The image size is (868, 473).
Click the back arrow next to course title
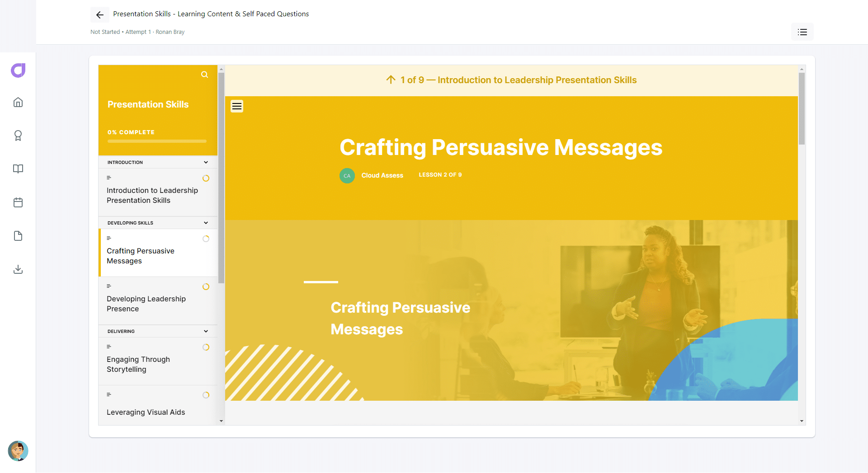coord(100,15)
